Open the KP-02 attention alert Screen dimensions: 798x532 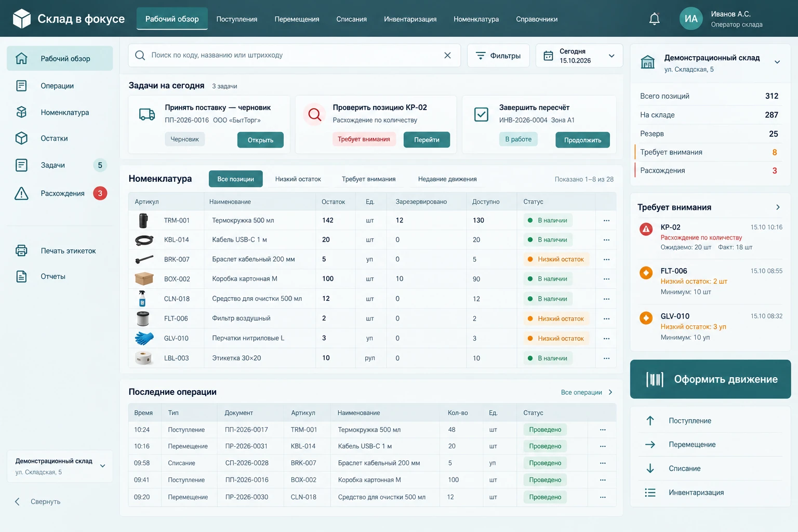[x=710, y=237]
